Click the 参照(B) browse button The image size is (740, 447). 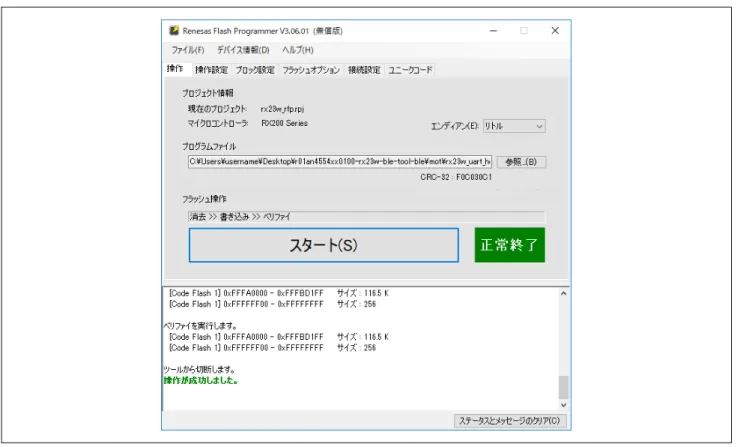[521, 162]
